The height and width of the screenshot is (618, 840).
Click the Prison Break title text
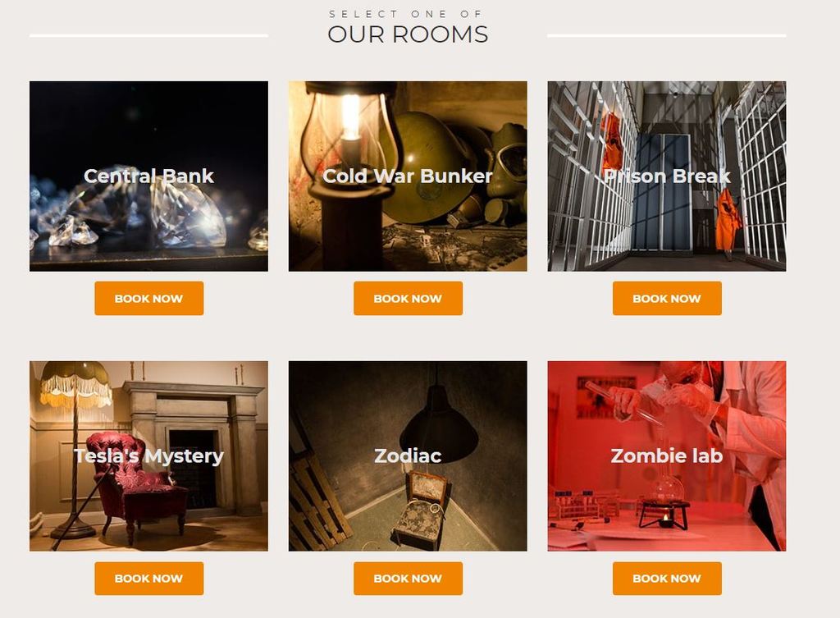click(667, 176)
